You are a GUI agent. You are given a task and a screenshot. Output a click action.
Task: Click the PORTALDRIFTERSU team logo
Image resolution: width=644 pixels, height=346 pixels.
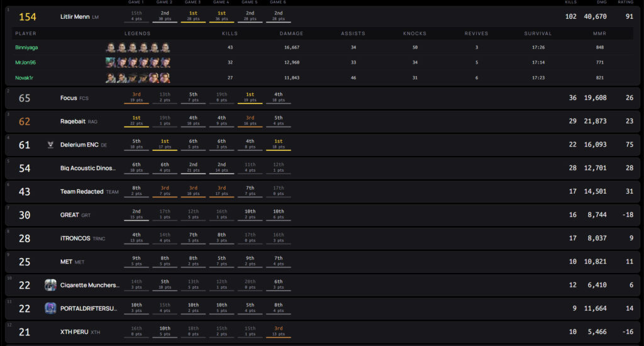(50, 308)
